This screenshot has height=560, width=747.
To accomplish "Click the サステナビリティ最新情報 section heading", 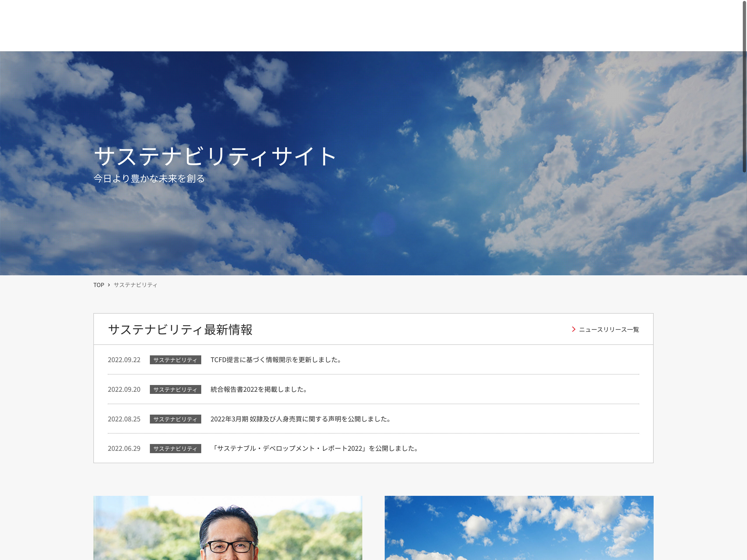I will click(180, 330).
